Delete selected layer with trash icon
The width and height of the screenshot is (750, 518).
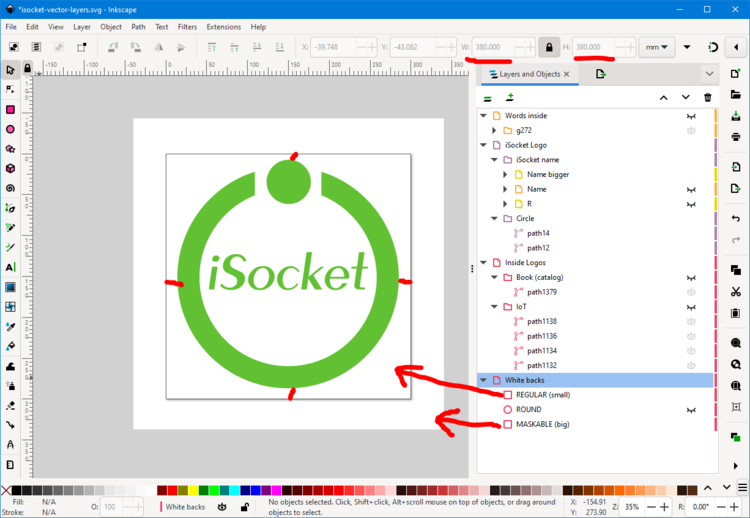tap(707, 98)
